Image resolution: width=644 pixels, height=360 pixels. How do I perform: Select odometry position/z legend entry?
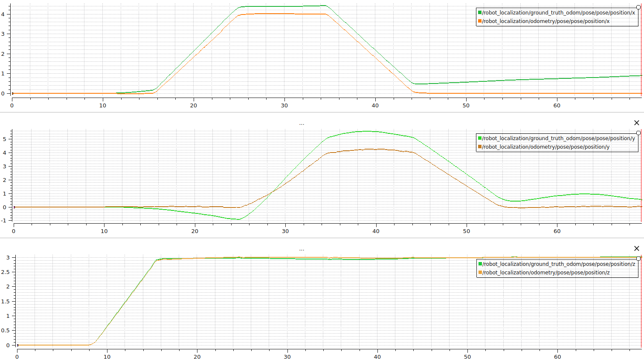pos(545,273)
